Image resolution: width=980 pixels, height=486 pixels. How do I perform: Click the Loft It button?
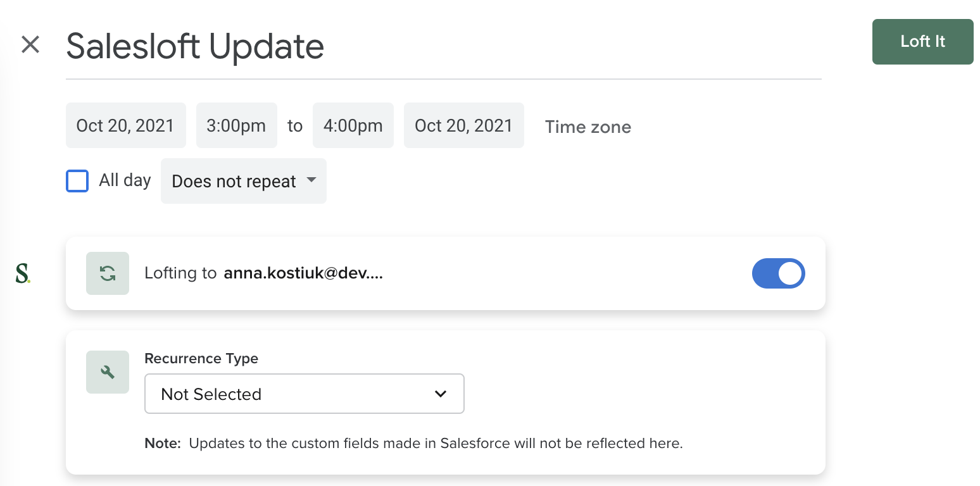tap(922, 41)
